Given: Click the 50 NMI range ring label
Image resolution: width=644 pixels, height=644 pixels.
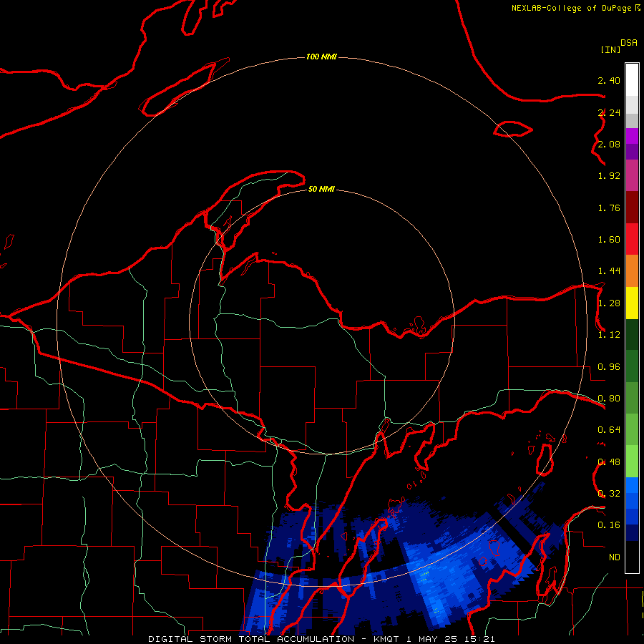Looking at the screenshot, I should (x=321, y=189).
